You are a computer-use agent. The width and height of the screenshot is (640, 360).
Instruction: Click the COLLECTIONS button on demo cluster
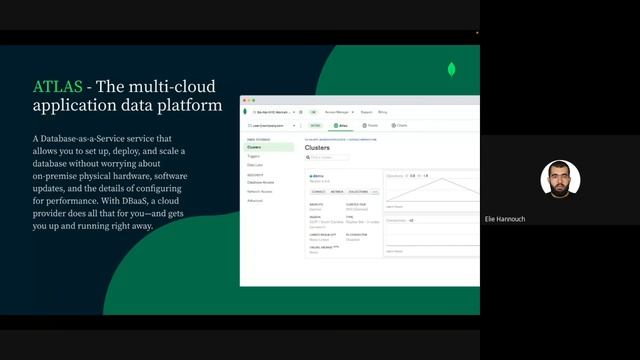(x=358, y=191)
